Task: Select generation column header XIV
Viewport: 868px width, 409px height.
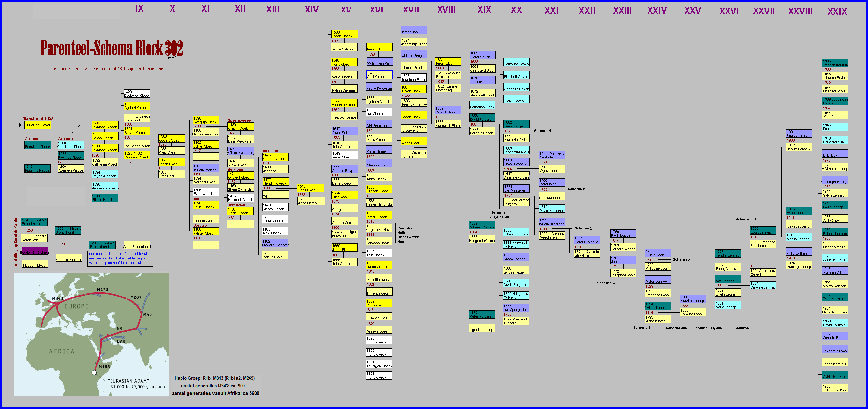Action: [312, 10]
